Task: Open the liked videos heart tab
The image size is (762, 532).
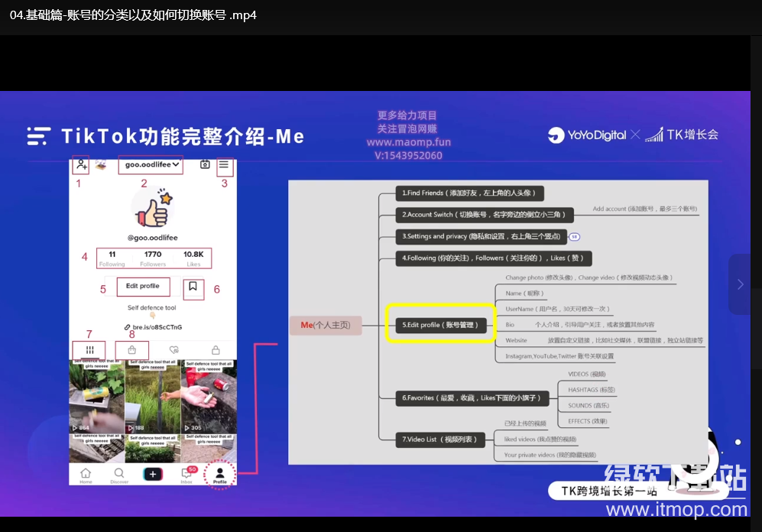Action: click(x=174, y=349)
